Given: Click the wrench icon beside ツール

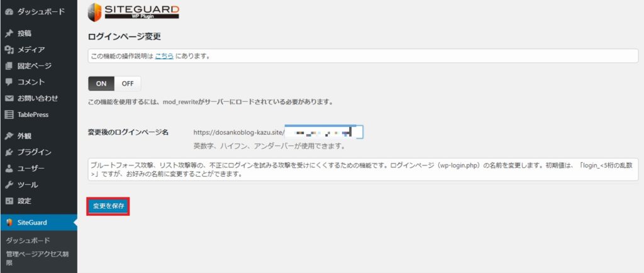Looking at the screenshot, I should (9, 185).
